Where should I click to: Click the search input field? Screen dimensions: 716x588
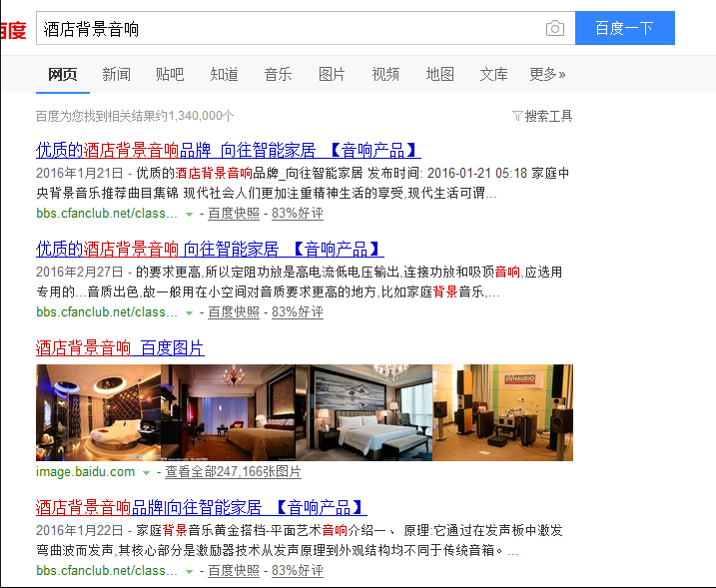pyautogui.click(x=290, y=29)
